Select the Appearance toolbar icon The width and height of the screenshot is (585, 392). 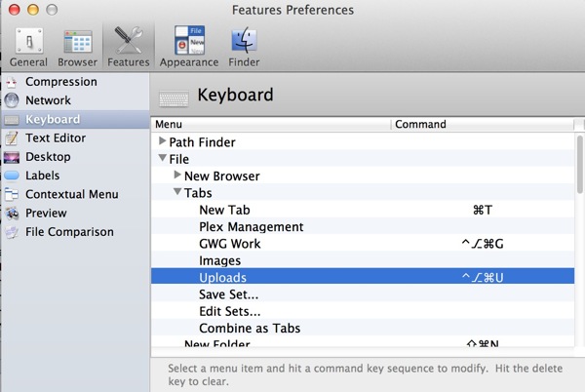point(189,47)
